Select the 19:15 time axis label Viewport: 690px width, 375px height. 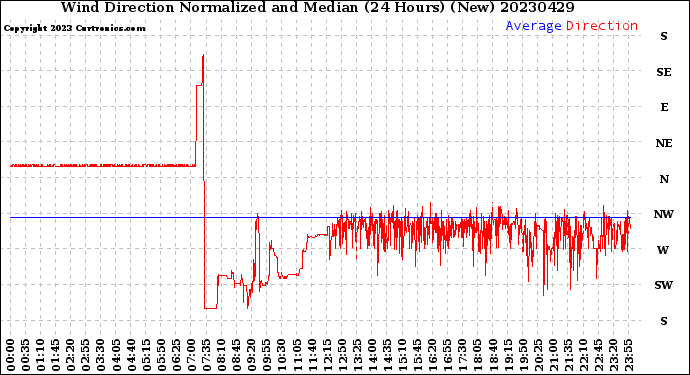tap(508, 355)
